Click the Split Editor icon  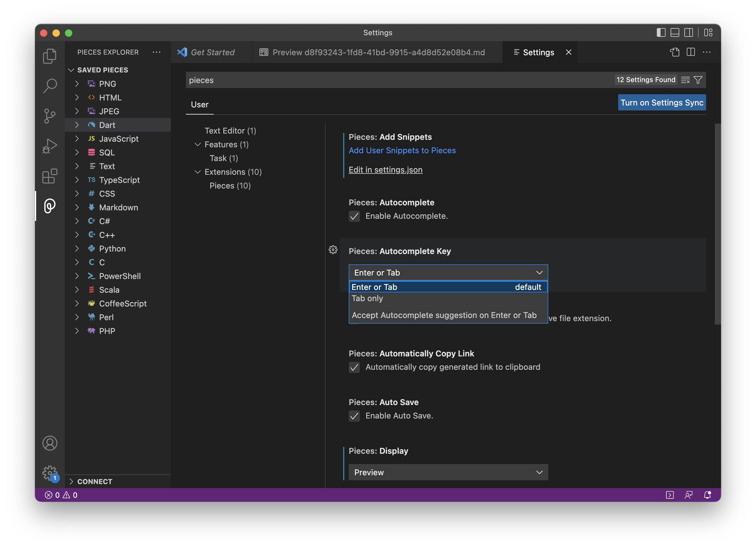690,52
